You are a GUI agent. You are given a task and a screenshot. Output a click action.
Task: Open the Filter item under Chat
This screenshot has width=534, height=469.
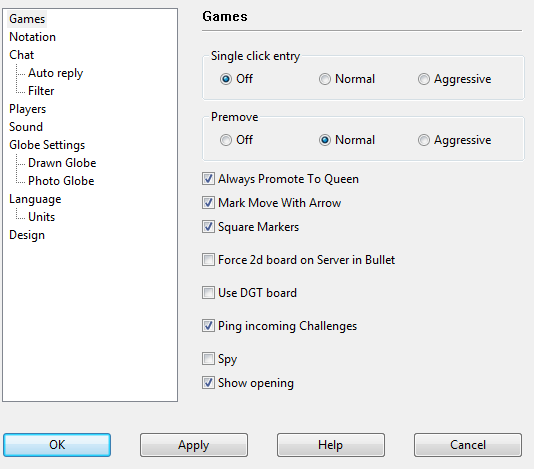point(41,91)
